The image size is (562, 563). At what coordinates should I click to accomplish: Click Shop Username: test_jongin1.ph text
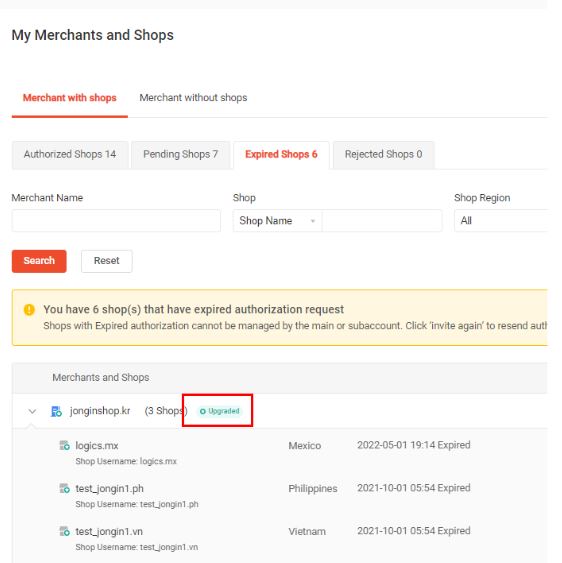(x=137, y=504)
